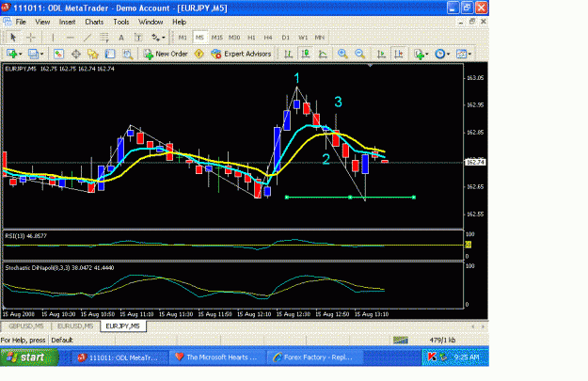Switch to bar chart display

point(289,54)
